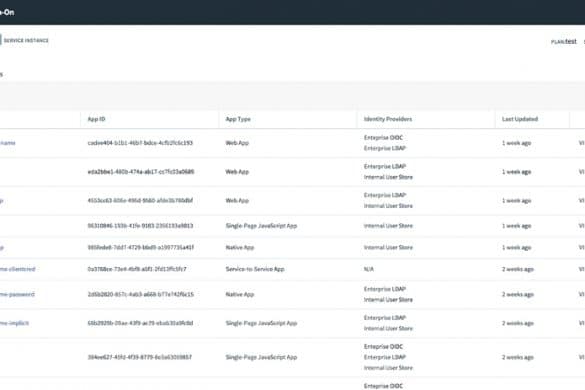Click the Identity Providers column header
This screenshot has height=390, width=585.
tap(388, 119)
